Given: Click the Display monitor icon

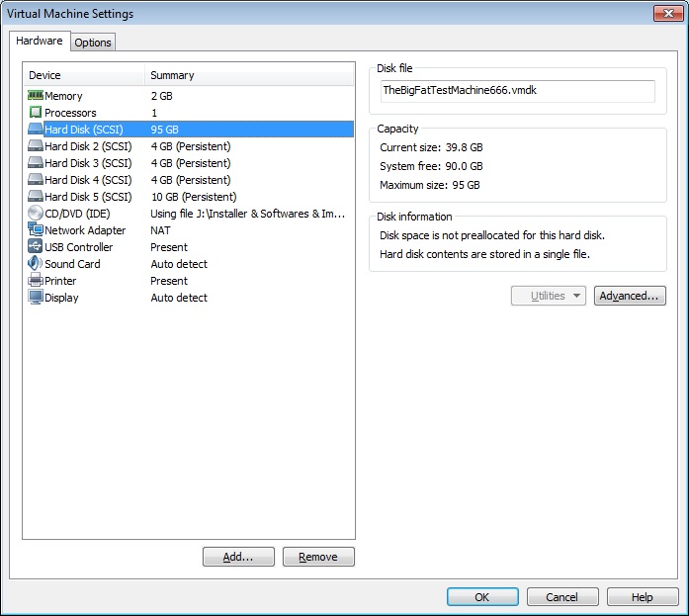Looking at the screenshot, I should pyautogui.click(x=36, y=298).
